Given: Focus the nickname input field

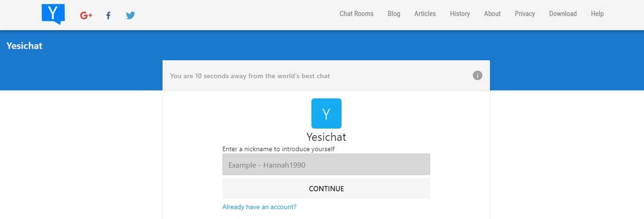Looking at the screenshot, I should click(326, 165).
